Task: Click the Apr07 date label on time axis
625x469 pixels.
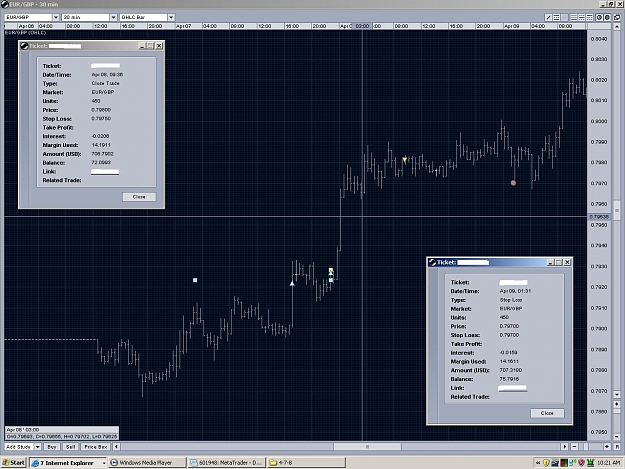Action: click(184, 26)
